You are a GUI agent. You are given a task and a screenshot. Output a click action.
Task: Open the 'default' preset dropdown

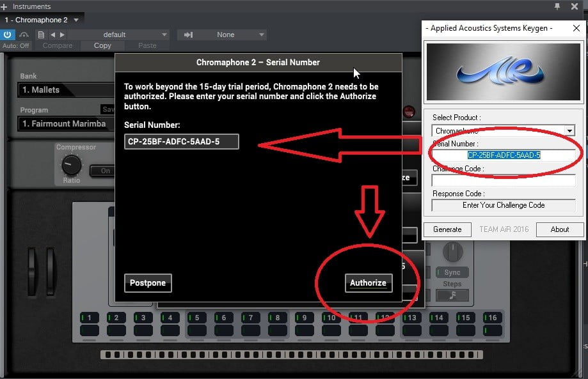click(118, 35)
